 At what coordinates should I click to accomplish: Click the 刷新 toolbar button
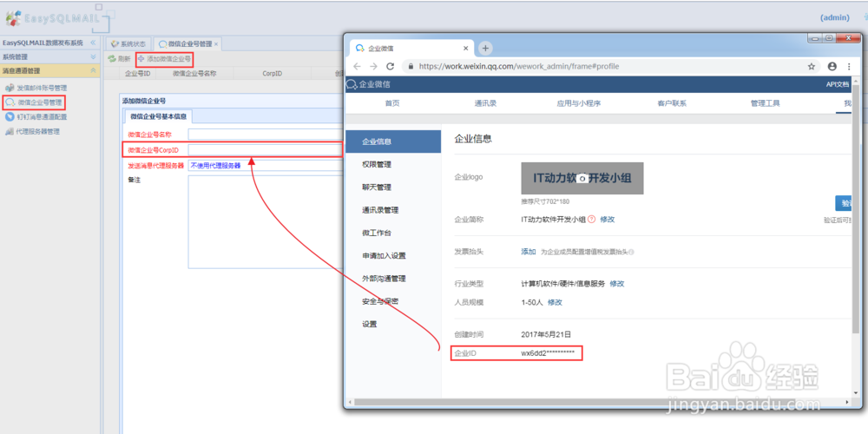[120, 58]
